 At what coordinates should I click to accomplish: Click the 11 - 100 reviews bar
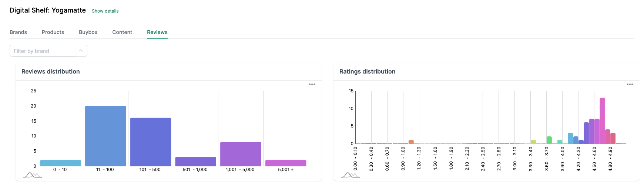tap(105, 136)
